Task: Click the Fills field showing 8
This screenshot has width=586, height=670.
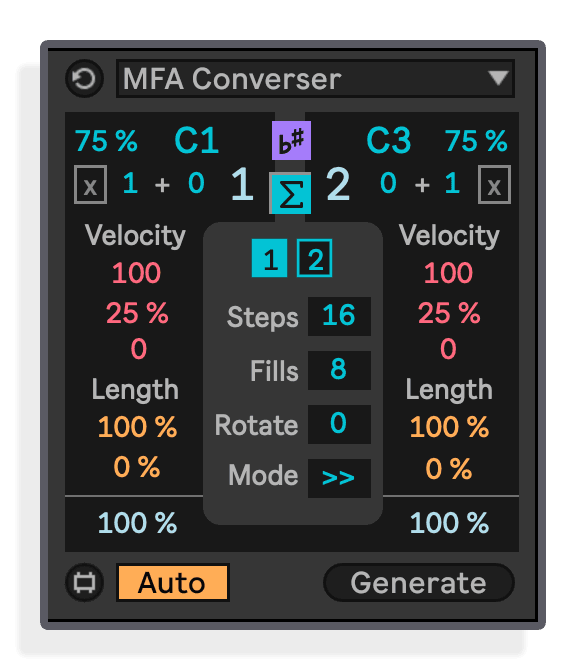Action: (339, 370)
